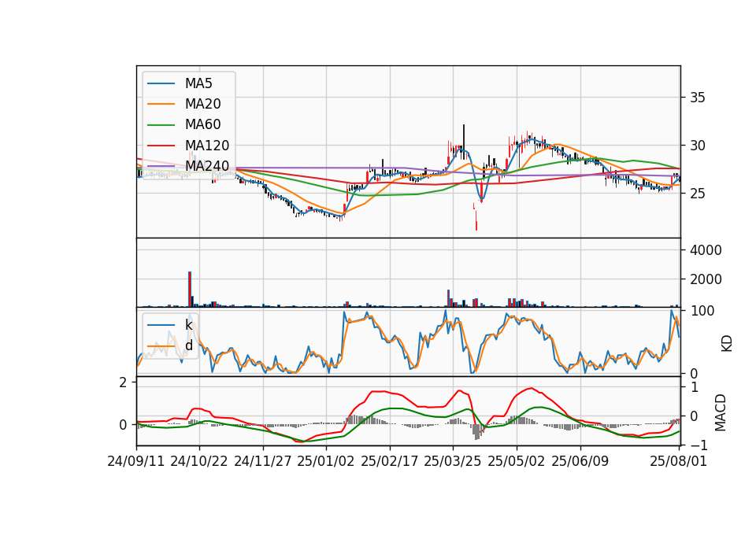
Task: Click the KD axis value 100
Action: (x=702, y=311)
